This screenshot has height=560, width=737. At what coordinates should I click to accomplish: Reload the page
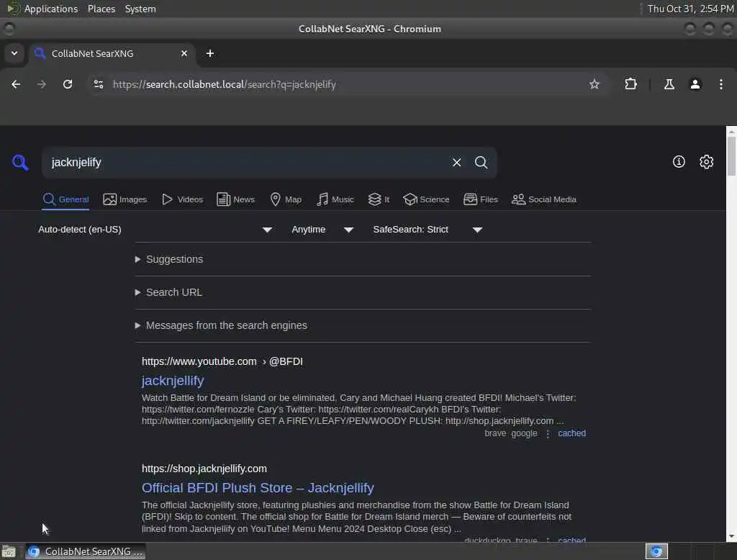[68, 84]
